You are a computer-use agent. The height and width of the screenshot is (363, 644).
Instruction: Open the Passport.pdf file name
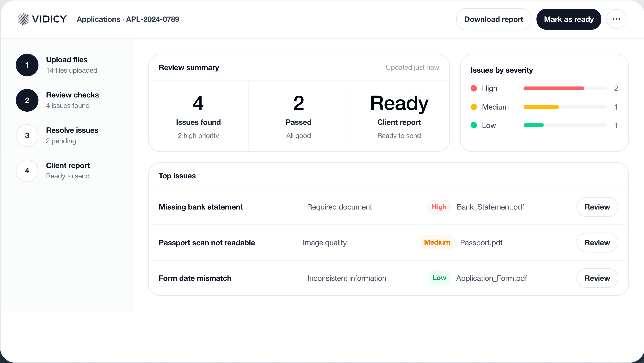click(481, 243)
